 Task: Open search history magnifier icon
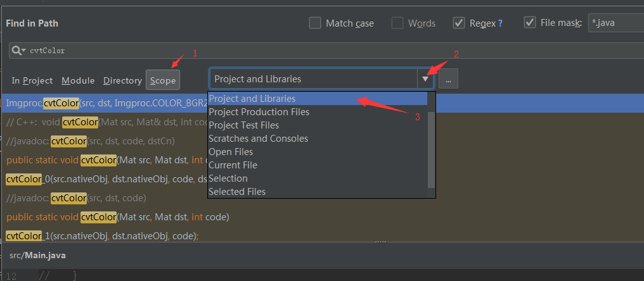point(19,51)
